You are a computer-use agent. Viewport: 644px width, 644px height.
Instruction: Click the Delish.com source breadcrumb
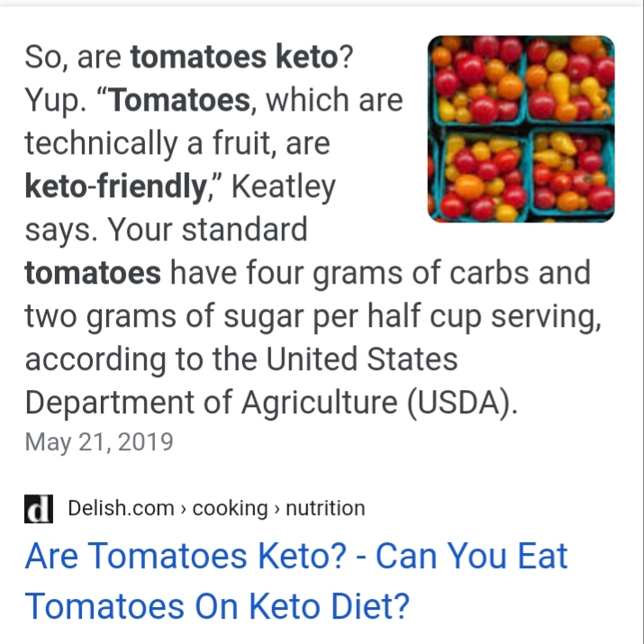[121, 508]
